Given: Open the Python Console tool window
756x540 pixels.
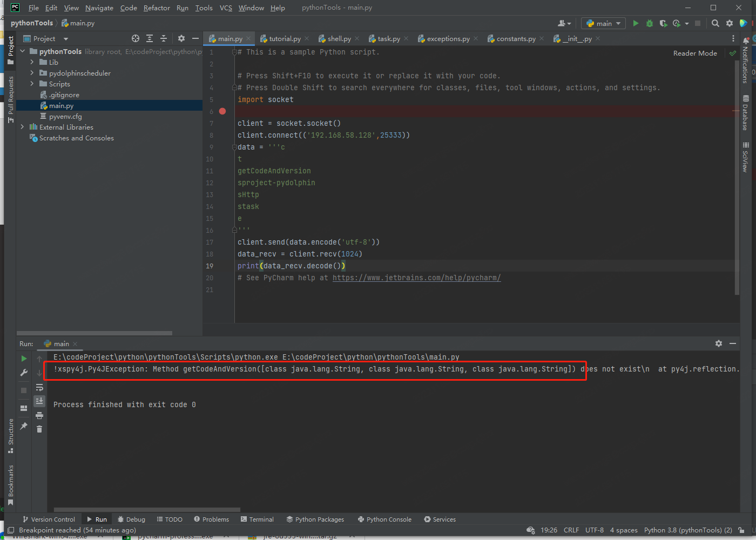Looking at the screenshot, I should coord(384,519).
